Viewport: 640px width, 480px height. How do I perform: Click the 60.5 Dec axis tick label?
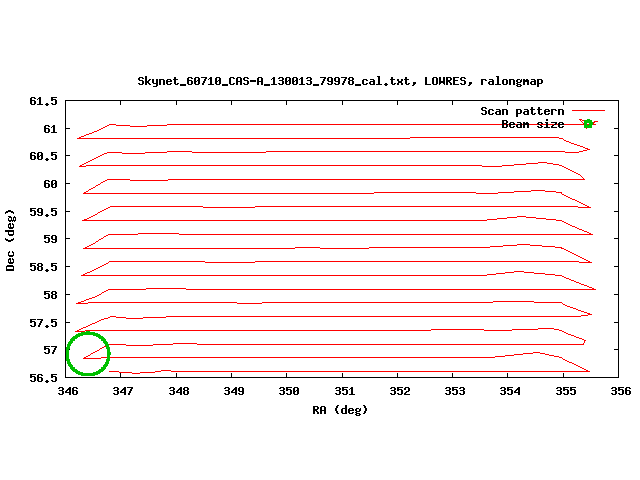(43, 156)
